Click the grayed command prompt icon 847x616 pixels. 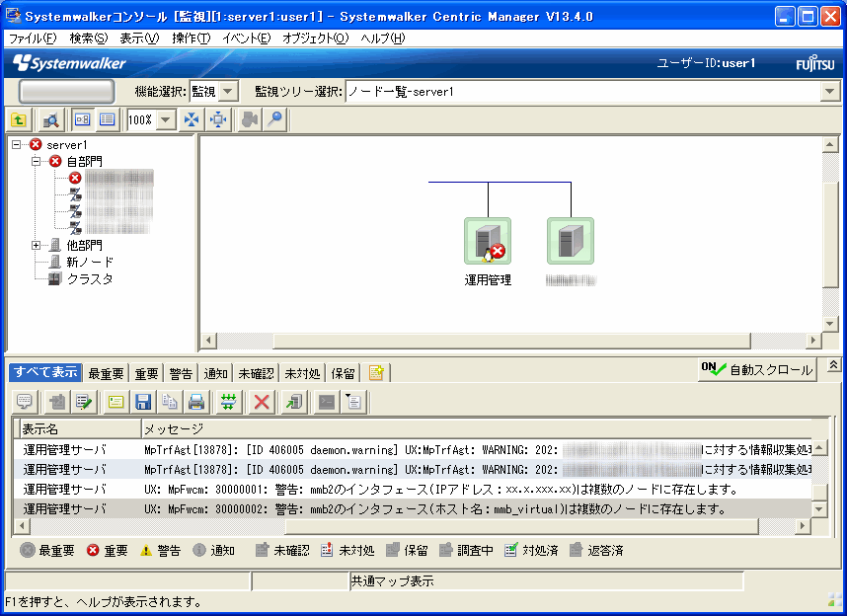(327, 402)
